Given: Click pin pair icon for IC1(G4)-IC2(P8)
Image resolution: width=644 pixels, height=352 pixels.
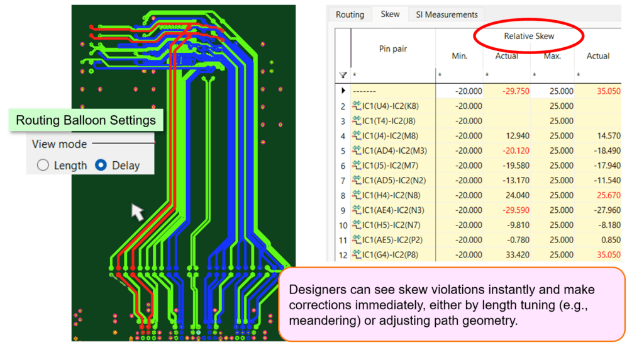Looking at the screenshot, I should pos(356,254).
